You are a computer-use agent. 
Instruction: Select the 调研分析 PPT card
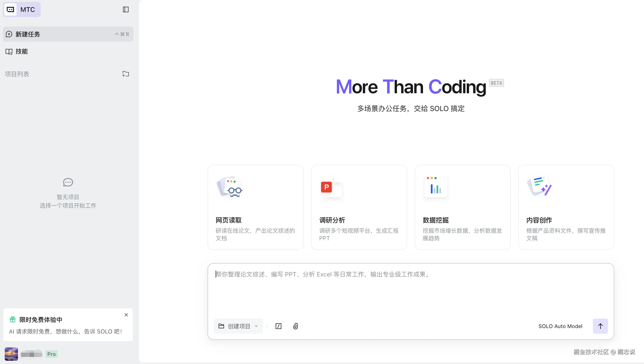(359, 207)
